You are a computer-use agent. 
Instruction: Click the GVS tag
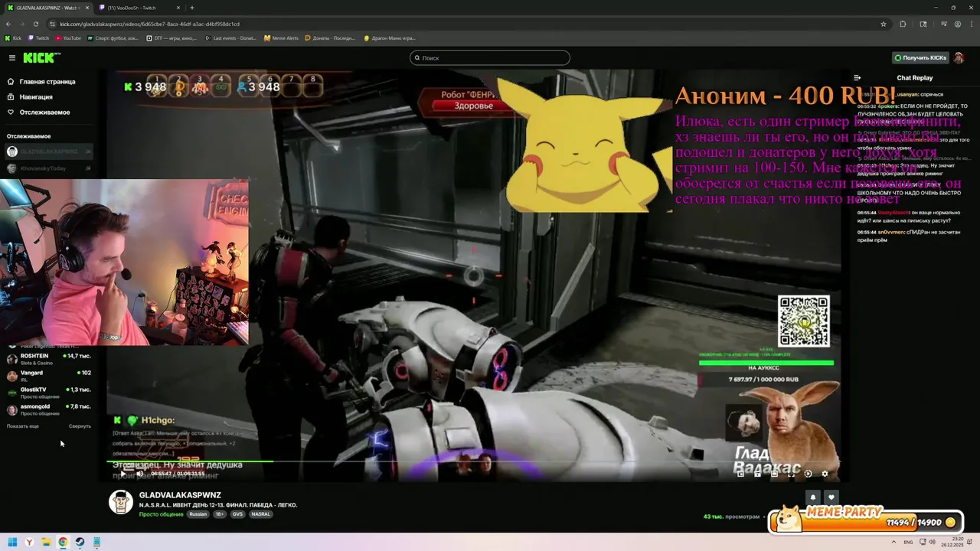click(237, 514)
